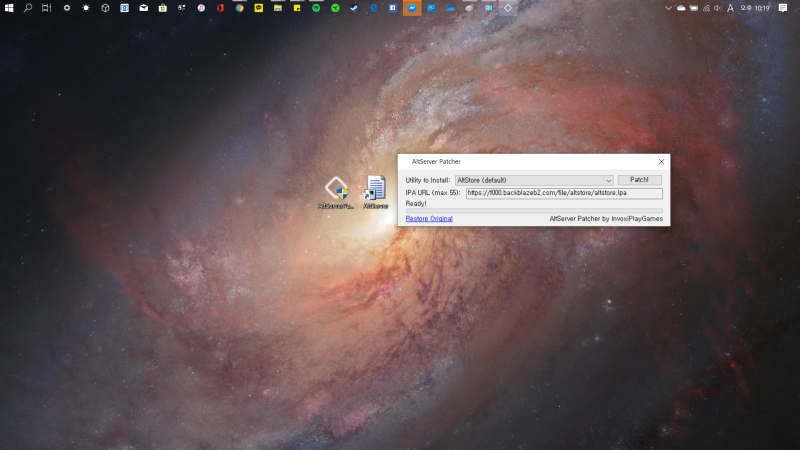Open the Windows Start menu
The height and width of the screenshot is (450, 800).
pyautogui.click(x=9, y=8)
